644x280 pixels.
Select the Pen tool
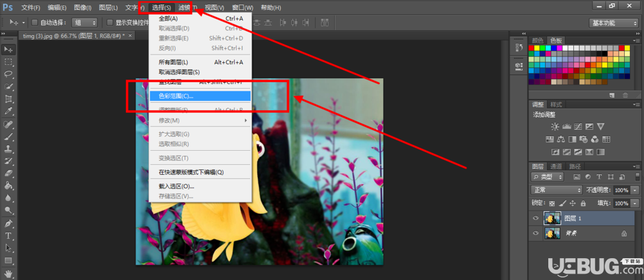8,223
